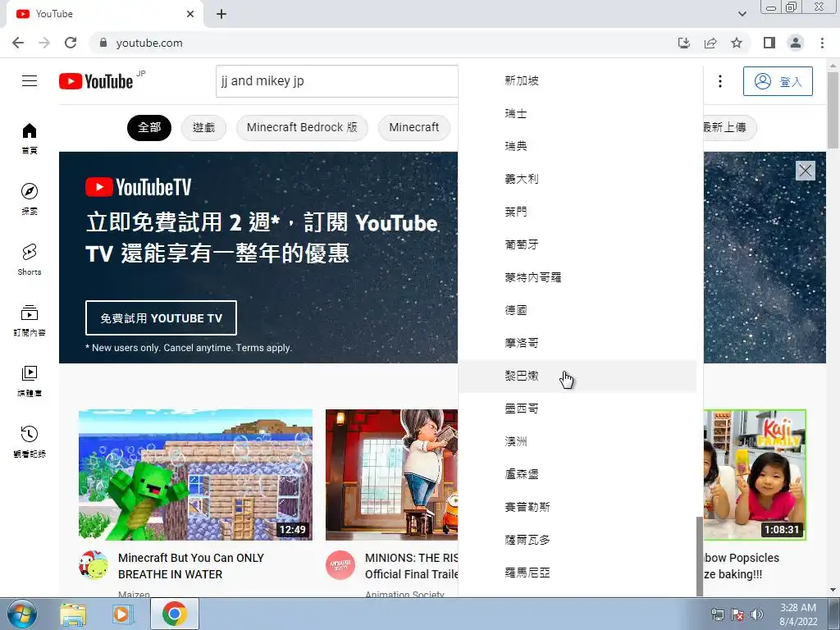Click the YouTube search box
The width and height of the screenshot is (840, 630).
pyautogui.click(x=337, y=81)
